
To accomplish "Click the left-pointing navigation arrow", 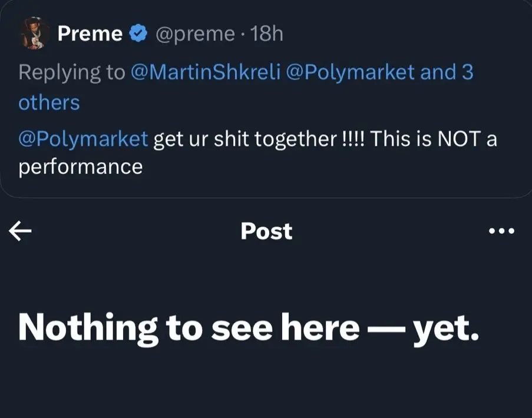I will tap(19, 231).
